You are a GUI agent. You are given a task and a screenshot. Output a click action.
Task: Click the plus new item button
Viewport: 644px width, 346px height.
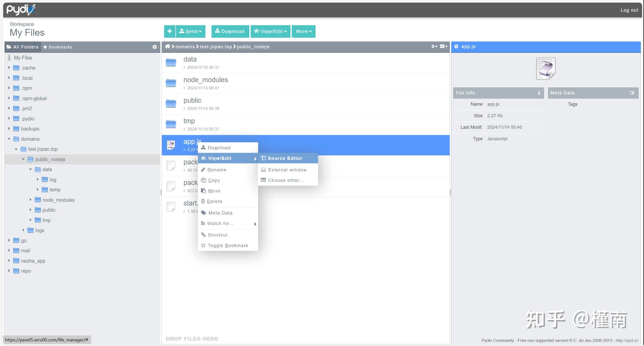click(x=169, y=31)
